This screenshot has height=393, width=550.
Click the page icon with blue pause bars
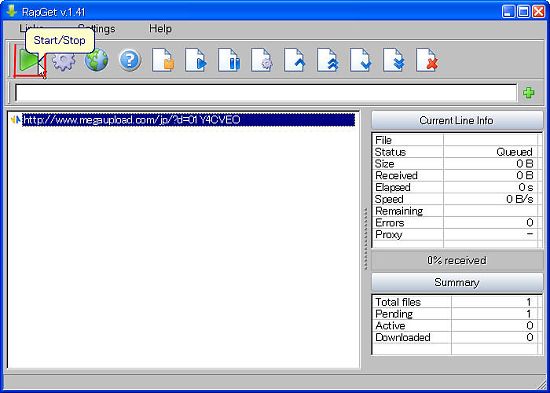(x=229, y=60)
